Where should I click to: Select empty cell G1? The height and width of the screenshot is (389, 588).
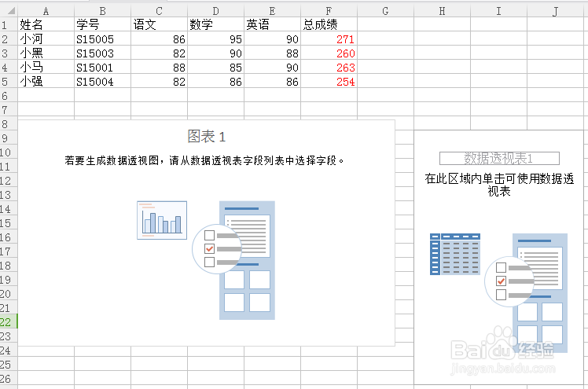pos(385,24)
